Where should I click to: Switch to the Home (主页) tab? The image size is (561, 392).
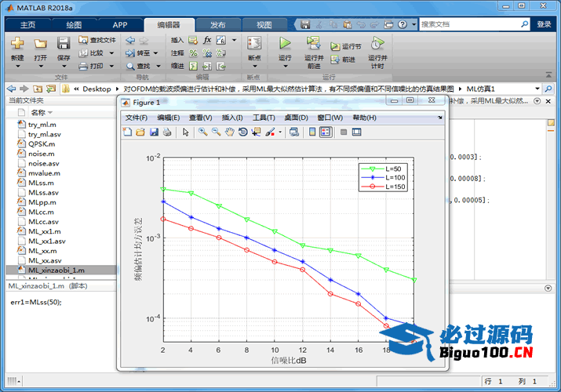coord(28,25)
